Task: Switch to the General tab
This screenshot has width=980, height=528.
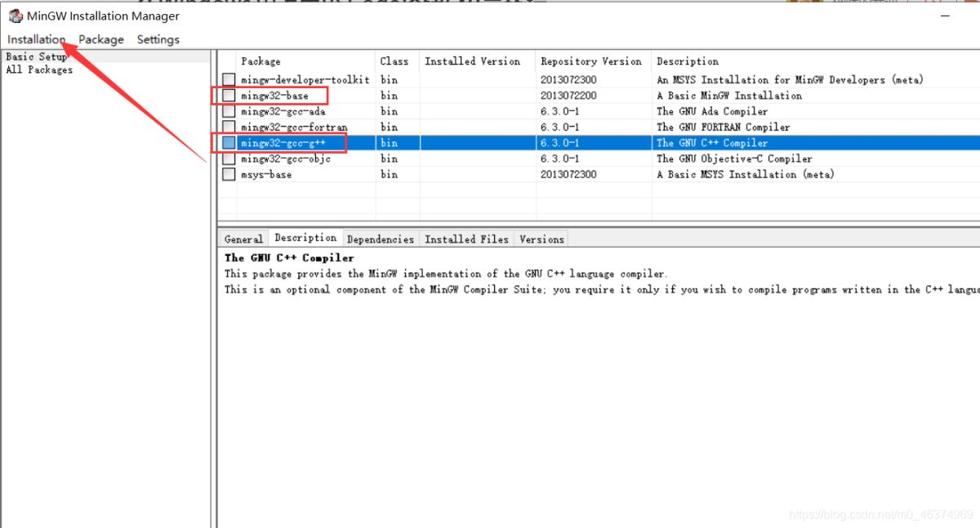Action: 243,239
